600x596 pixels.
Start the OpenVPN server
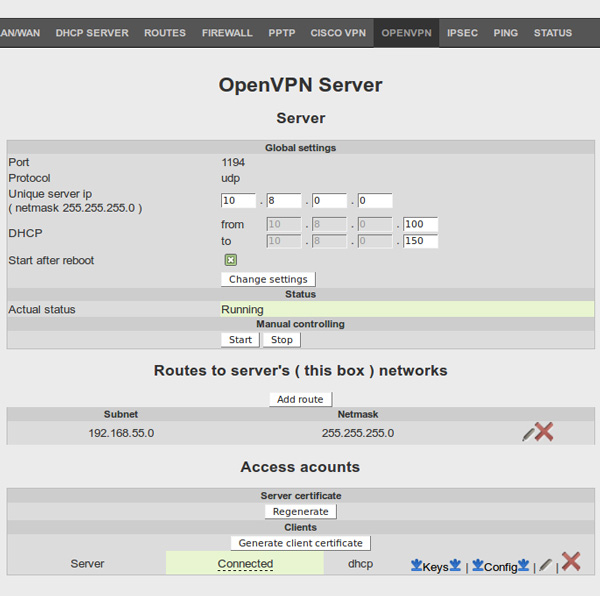click(x=240, y=340)
